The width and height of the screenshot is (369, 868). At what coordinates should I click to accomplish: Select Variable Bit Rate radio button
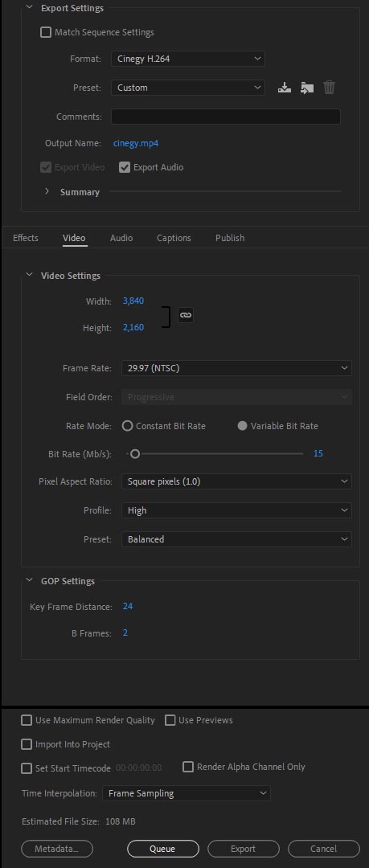242,426
